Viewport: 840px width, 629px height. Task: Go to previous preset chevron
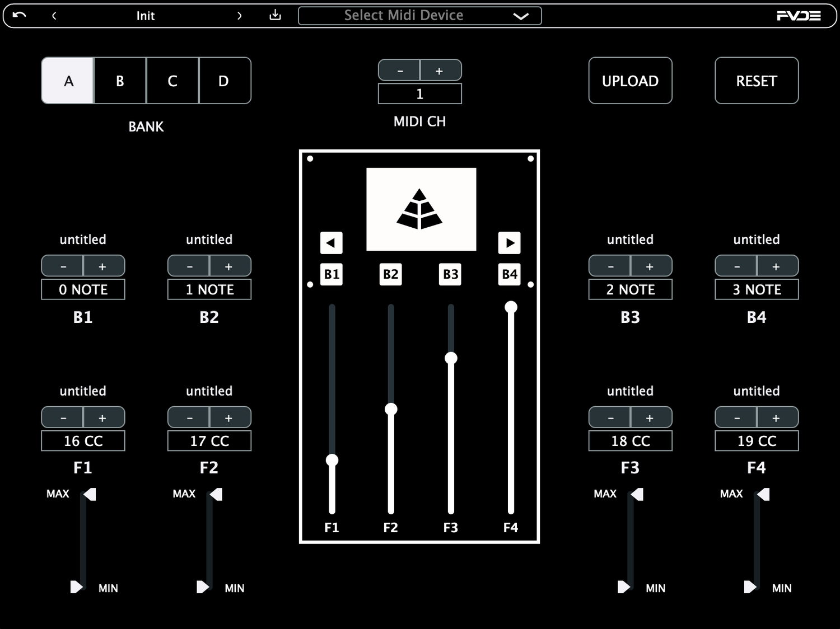click(54, 16)
